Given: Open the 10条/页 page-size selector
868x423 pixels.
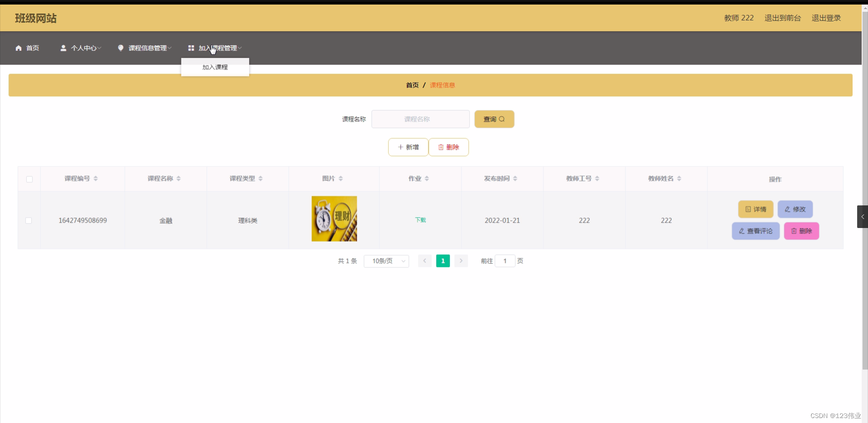Looking at the screenshot, I should (386, 261).
